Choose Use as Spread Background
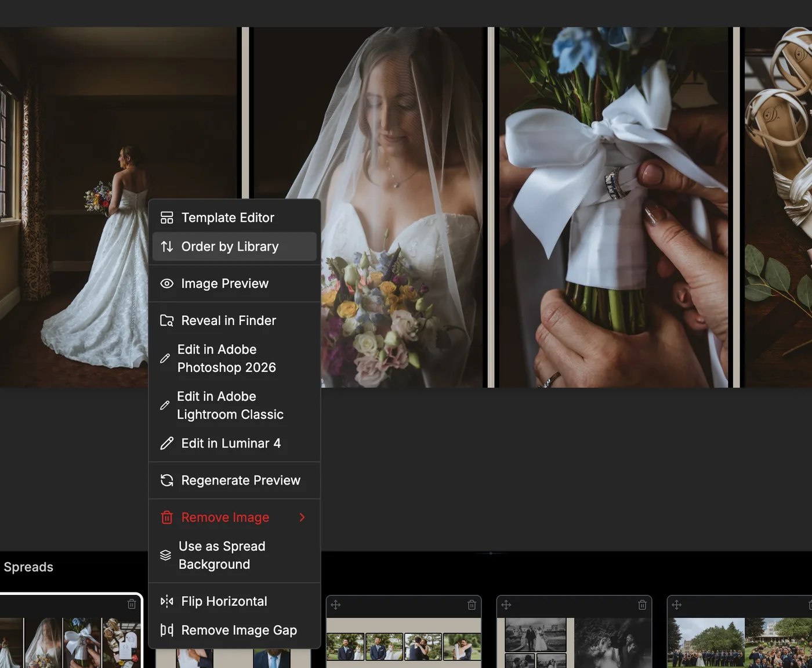 point(234,555)
